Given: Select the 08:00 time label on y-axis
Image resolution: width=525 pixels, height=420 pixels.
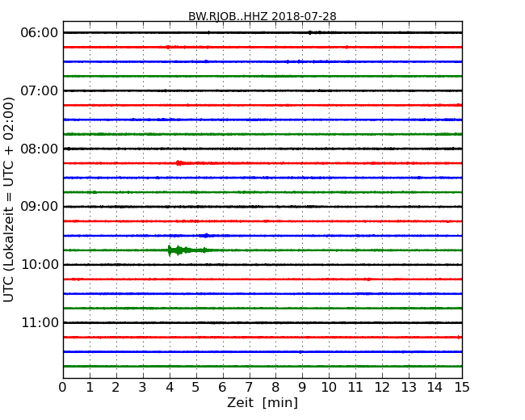Looking at the screenshot, I should point(40,149).
